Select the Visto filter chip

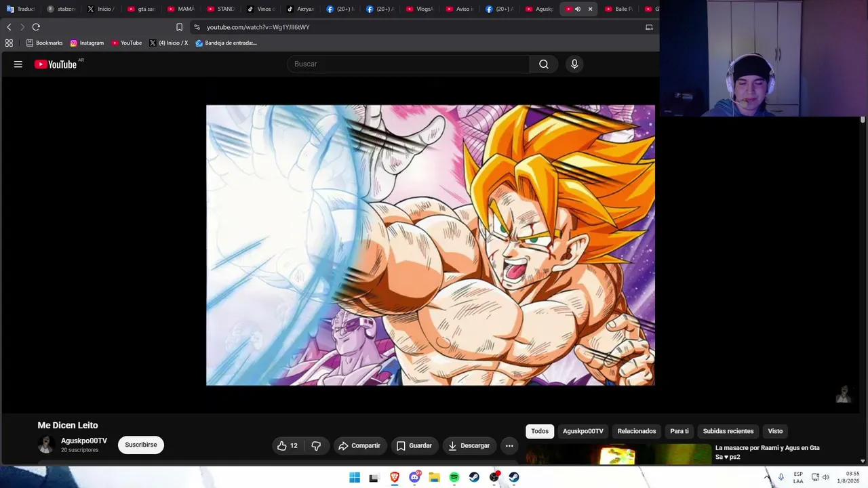(x=775, y=431)
